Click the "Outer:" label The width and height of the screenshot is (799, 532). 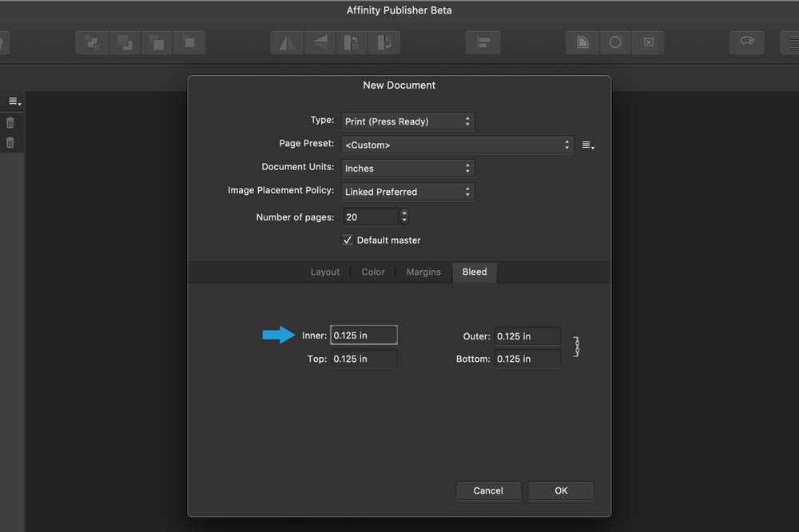tap(476, 336)
